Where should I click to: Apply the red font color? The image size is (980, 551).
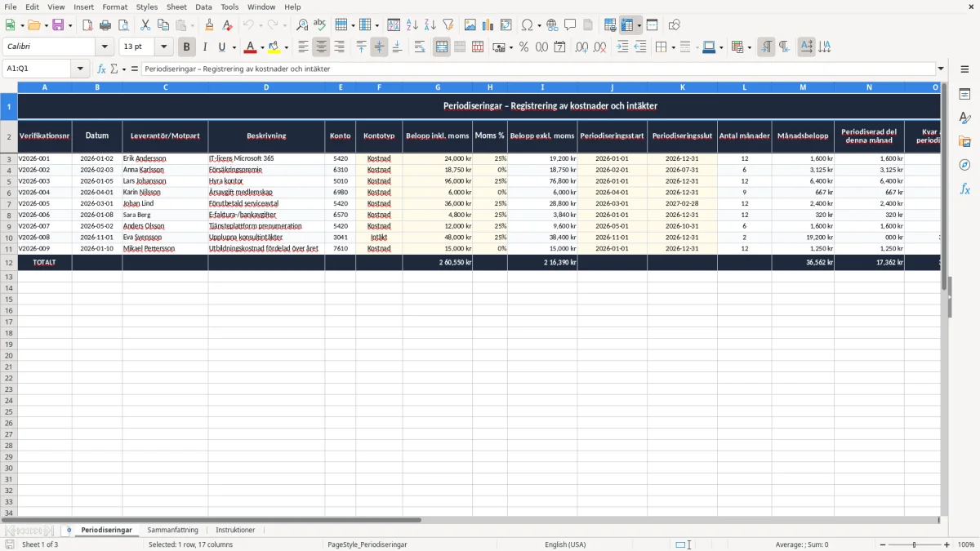pyautogui.click(x=251, y=47)
